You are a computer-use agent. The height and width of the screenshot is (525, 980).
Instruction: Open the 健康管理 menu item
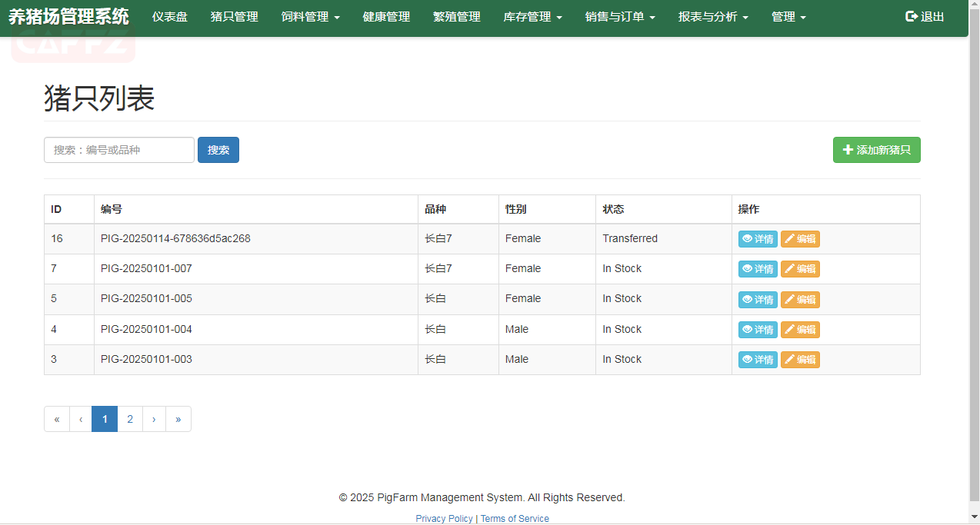pyautogui.click(x=386, y=17)
